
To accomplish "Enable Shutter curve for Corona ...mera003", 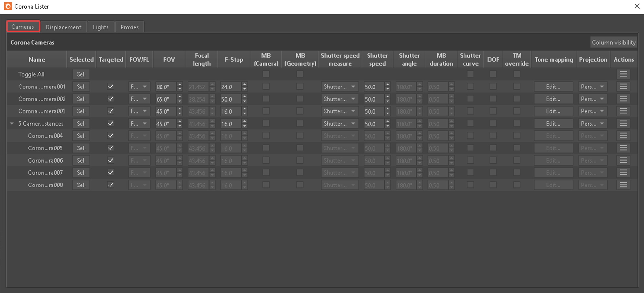I will click(x=470, y=111).
